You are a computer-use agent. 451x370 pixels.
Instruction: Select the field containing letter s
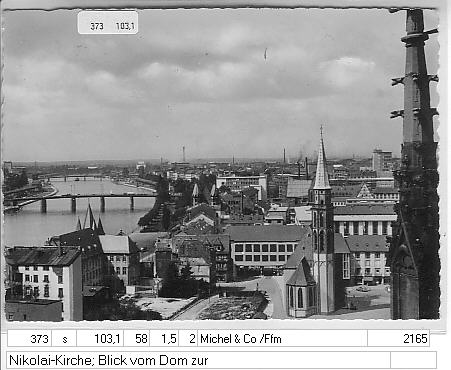click(x=64, y=339)
